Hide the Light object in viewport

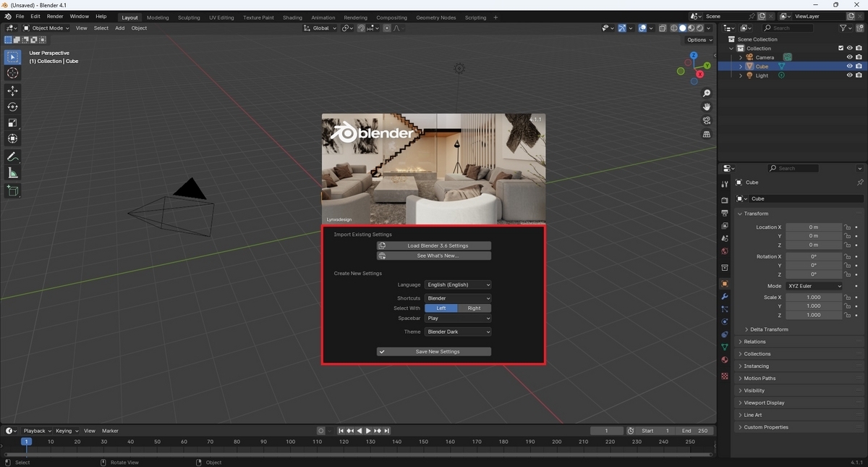click(x=849, y=75)
